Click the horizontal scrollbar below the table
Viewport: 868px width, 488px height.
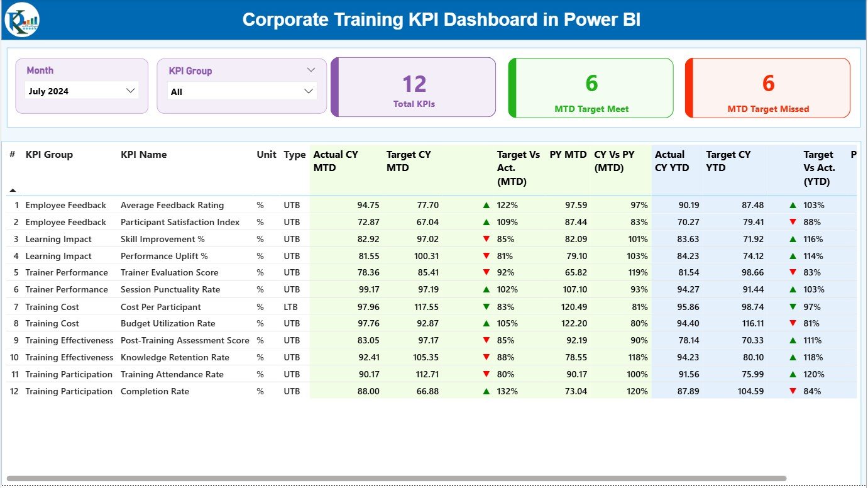click(396, 479)
